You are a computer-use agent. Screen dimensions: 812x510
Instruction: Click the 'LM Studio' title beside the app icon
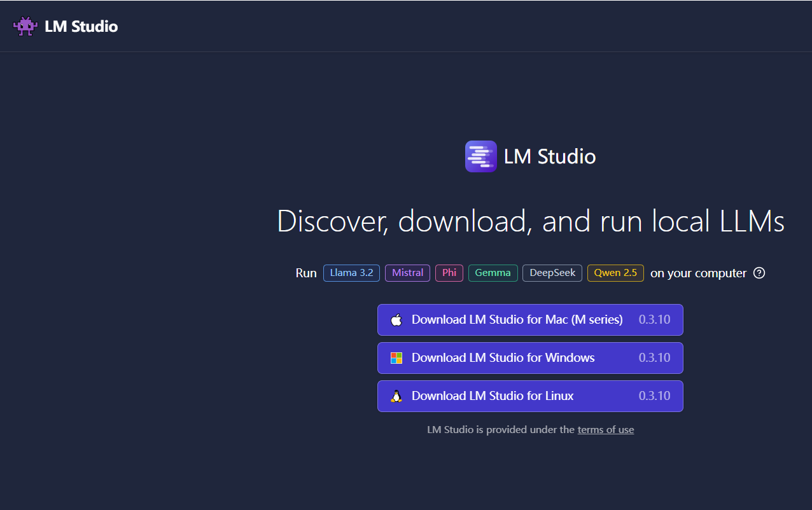point(550,156)
